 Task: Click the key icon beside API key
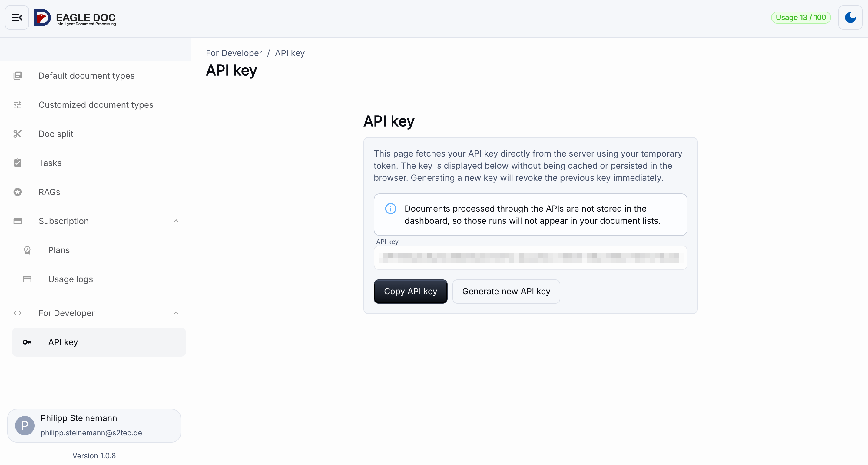point(27,342)
